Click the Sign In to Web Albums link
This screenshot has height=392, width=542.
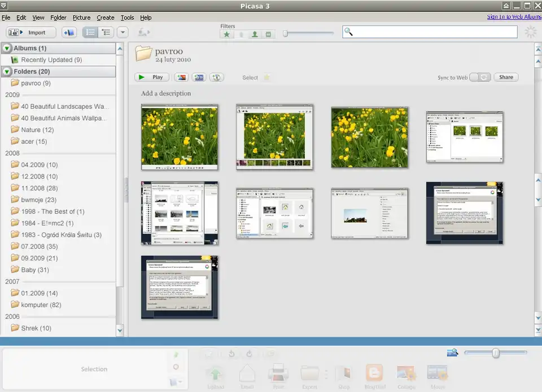pos(514,17)
